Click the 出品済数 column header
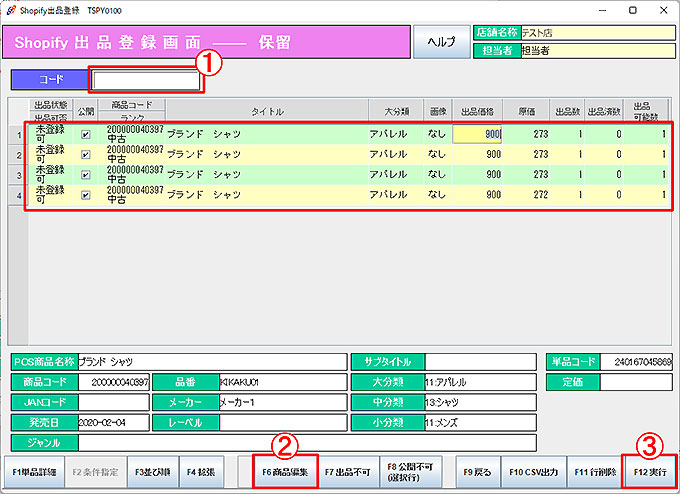Screen dimensions: 680x494 click(604, 111)
